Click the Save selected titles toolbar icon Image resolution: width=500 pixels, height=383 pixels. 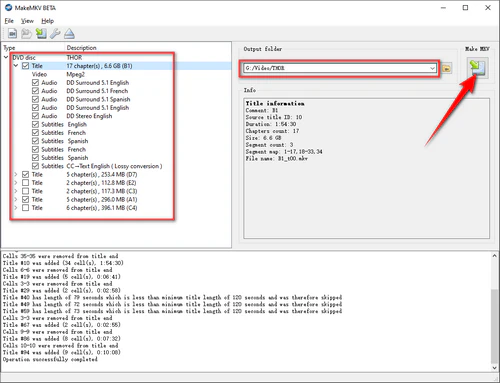click(x=41, y=33)
